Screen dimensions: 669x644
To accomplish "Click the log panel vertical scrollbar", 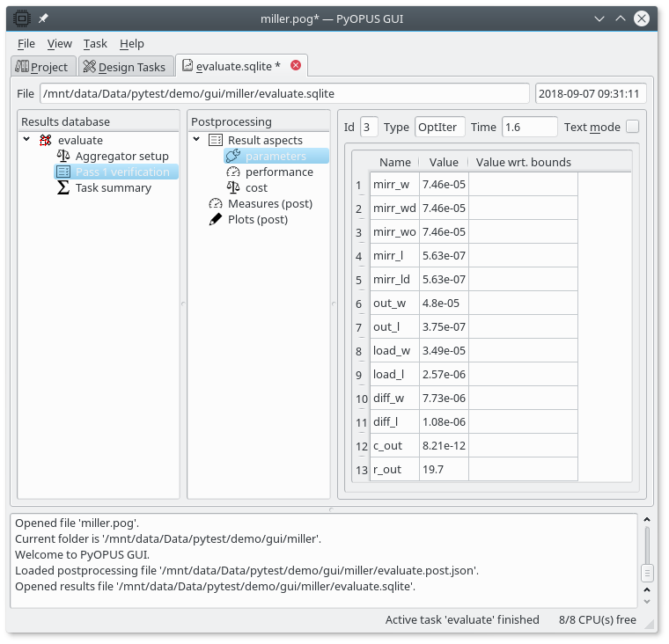I will [647, 559].
